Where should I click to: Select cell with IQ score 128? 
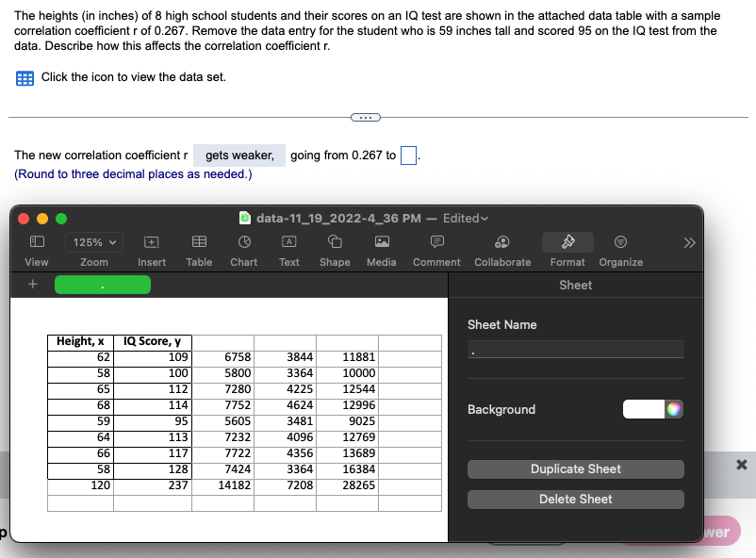pos(153,469)
